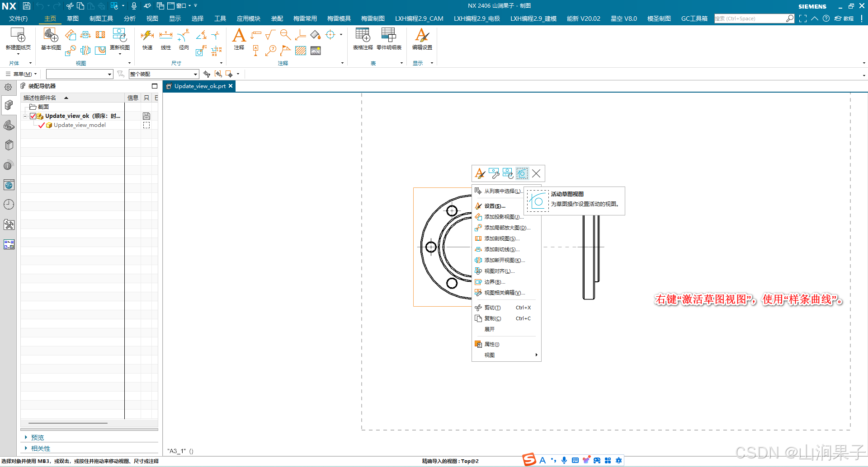Click the 更新视图 (Update Views) icon
Viewport: 868px width, 467px height.
[119, 35]
